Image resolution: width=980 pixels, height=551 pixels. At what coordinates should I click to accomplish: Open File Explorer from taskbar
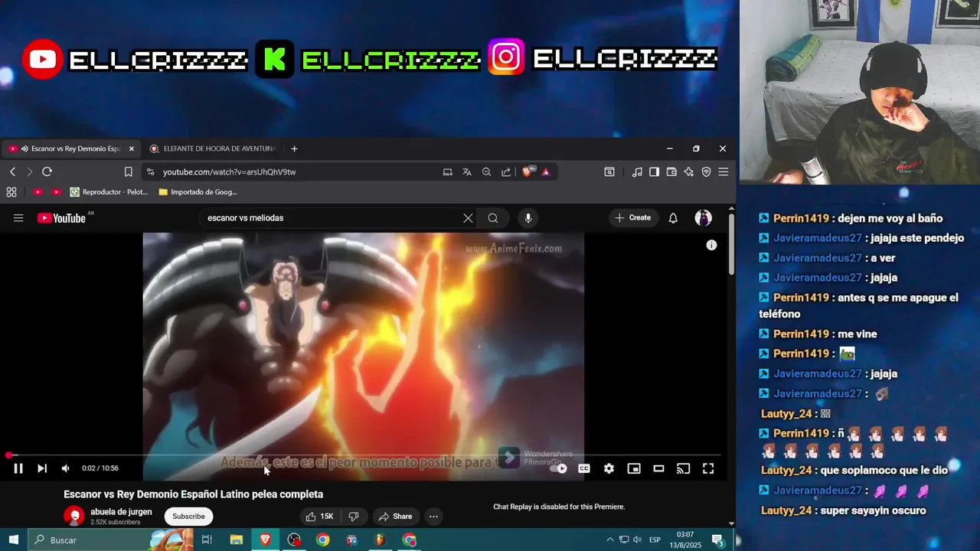(237, 540)
